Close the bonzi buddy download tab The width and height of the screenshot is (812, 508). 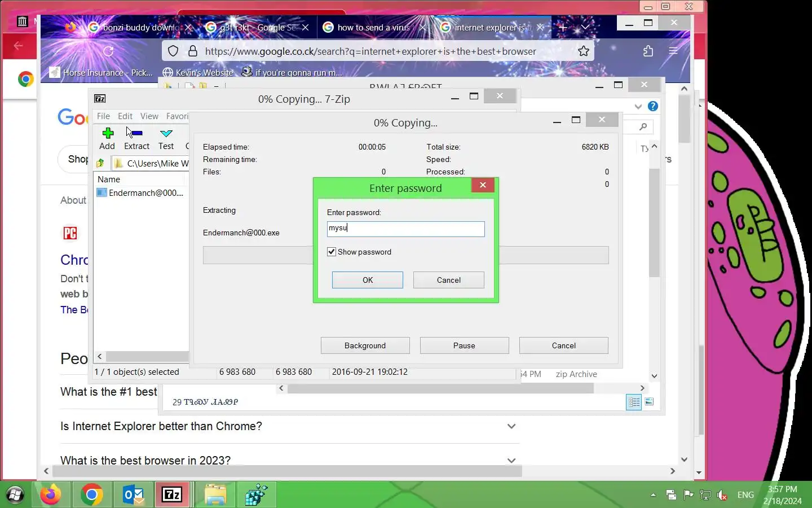point(189,27)
